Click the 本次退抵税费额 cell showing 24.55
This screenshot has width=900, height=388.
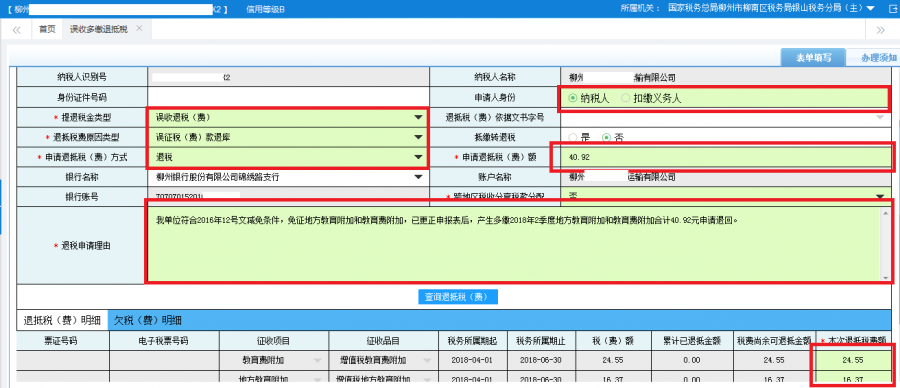pos(852,360)
